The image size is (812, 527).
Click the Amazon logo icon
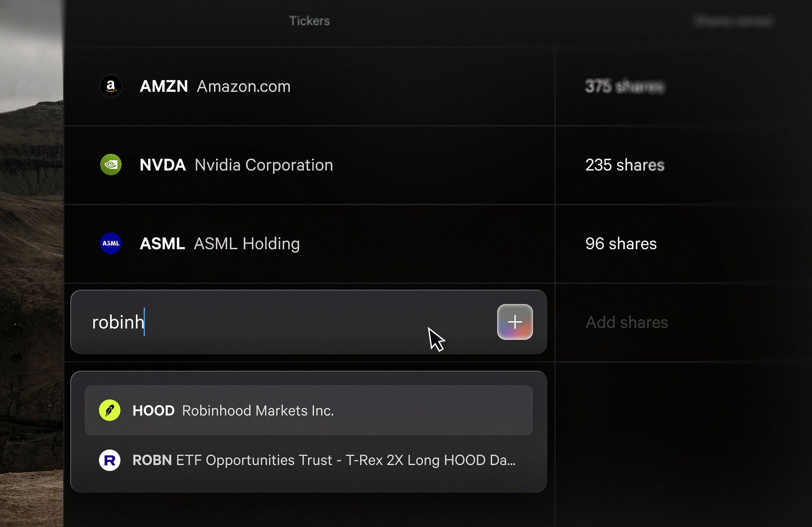pos(111,86)
